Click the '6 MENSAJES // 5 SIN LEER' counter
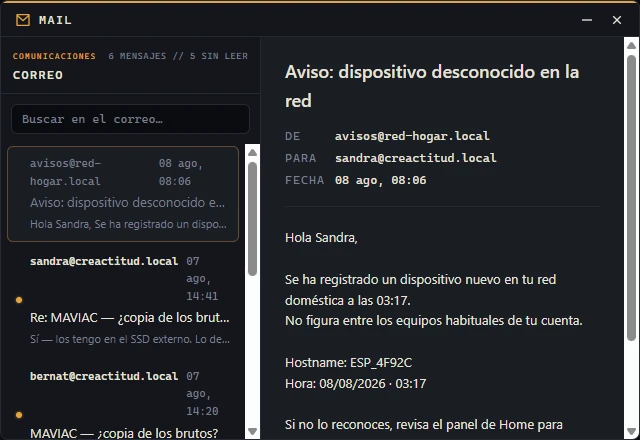The height and width of the screenshot is (440, 640). coord(178,56)
